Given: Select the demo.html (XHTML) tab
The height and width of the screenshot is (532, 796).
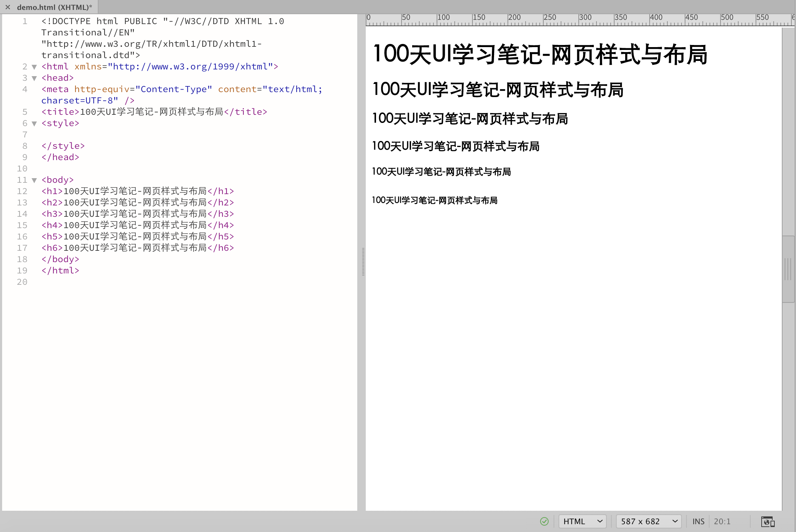Looking at the screenshot, I should coord(54,7).
